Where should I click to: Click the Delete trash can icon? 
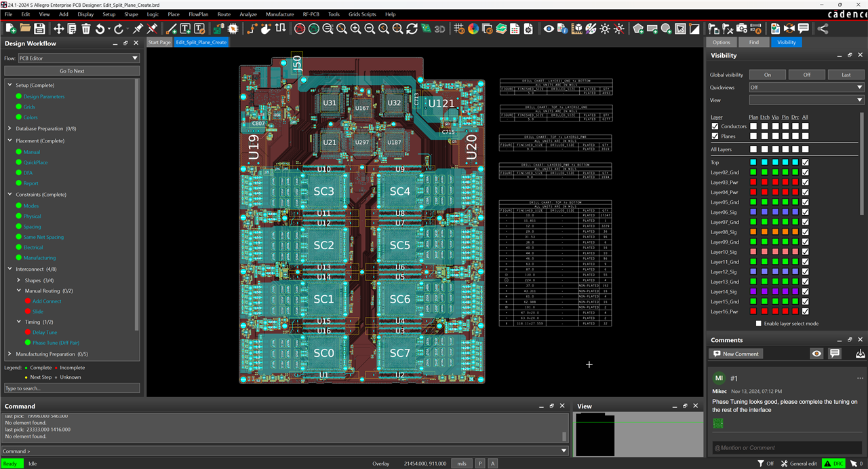click(x=86, y=29)
